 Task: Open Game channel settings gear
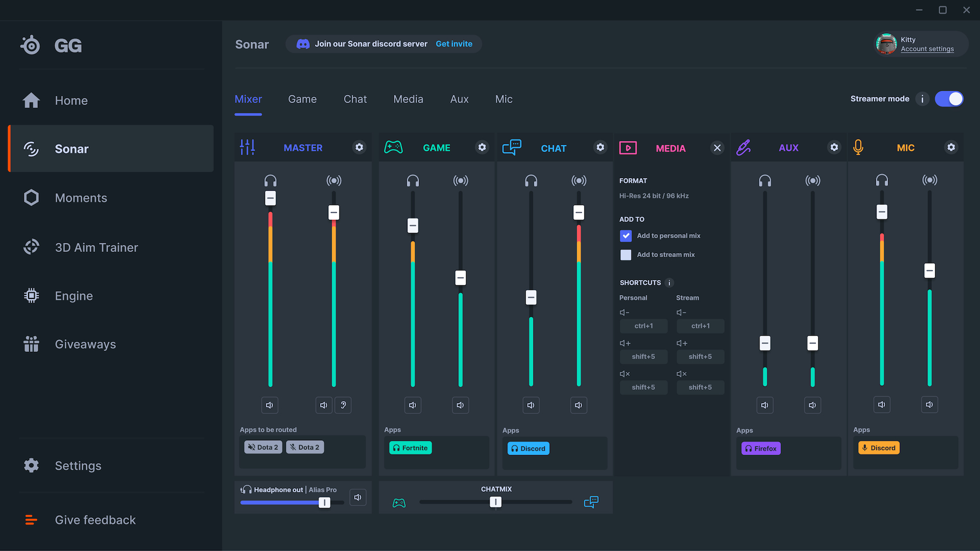pos(482,147)
